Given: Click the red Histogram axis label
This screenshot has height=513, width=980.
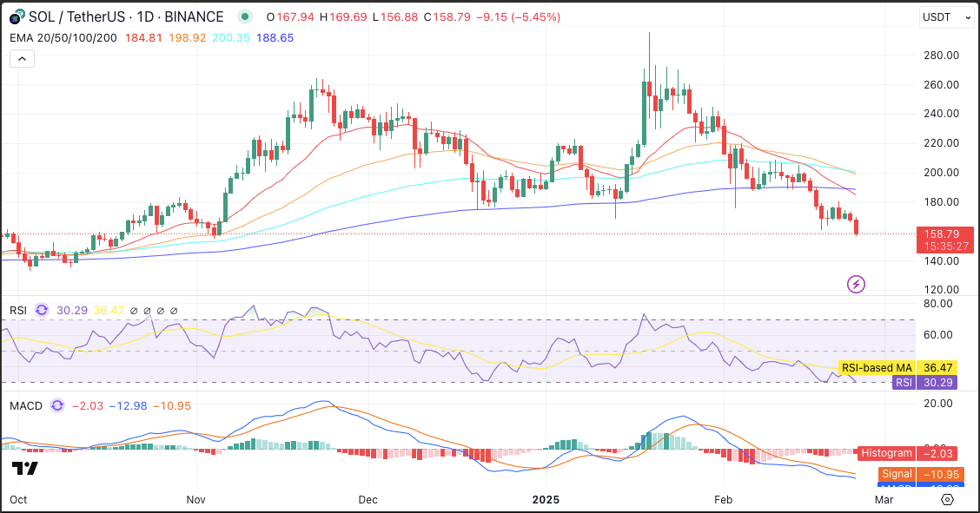Looking at the screenshot, I should coord(886,453).
